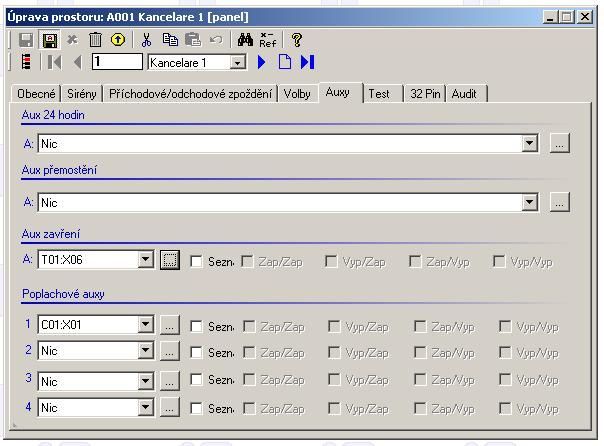Screen dimensions: 604x446
Task: Click the trash can delete icon
Action: [96, 40]
